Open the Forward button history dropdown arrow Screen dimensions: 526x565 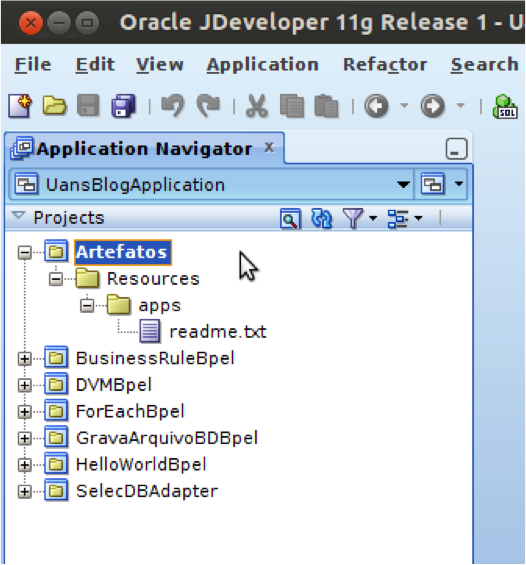[460, 106]
